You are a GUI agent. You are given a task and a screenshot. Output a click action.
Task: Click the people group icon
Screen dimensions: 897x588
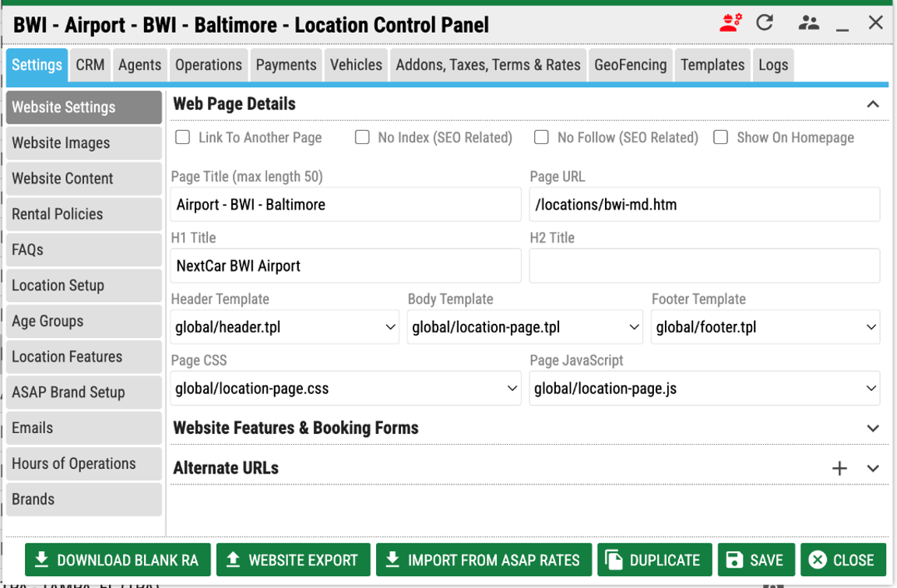click(x=808, y=23)
